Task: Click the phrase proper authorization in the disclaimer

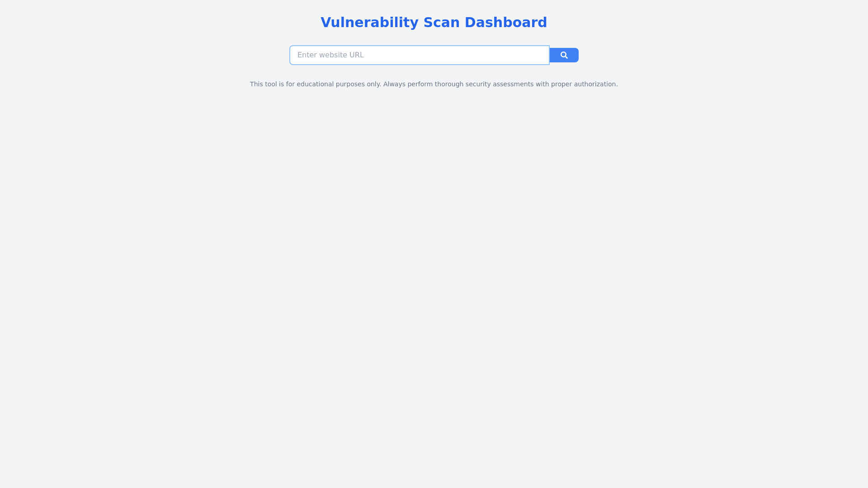Action: coord(583,84)
